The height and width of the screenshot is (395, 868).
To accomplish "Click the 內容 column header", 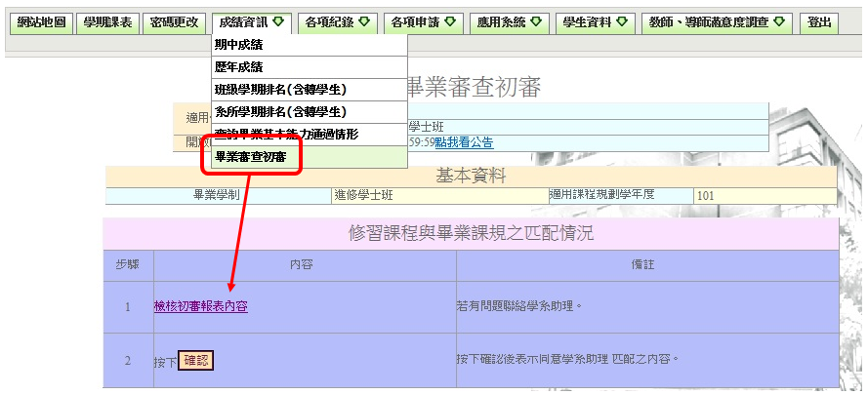I will (x=305, y=265).
